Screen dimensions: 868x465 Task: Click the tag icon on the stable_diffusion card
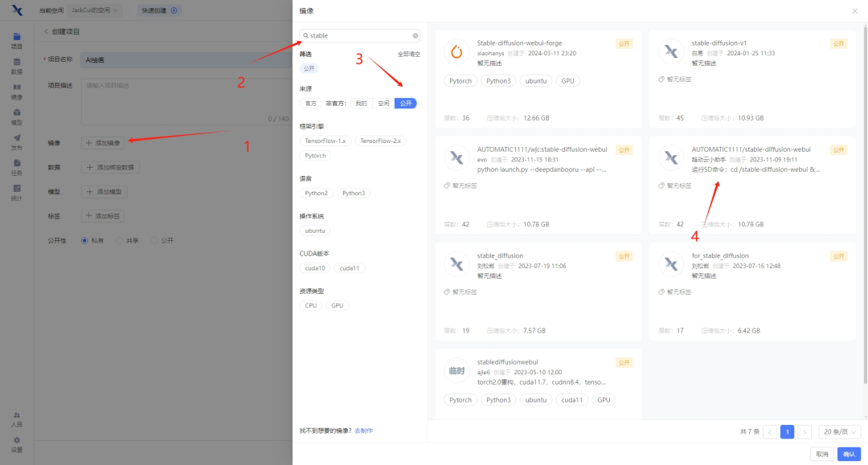(447, 292)
